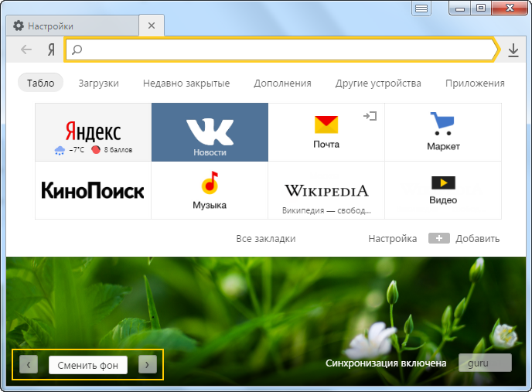Click the settings gear icon in the tab
The height and width of the screenshot is (392, 532).
[x=19, y=26]
